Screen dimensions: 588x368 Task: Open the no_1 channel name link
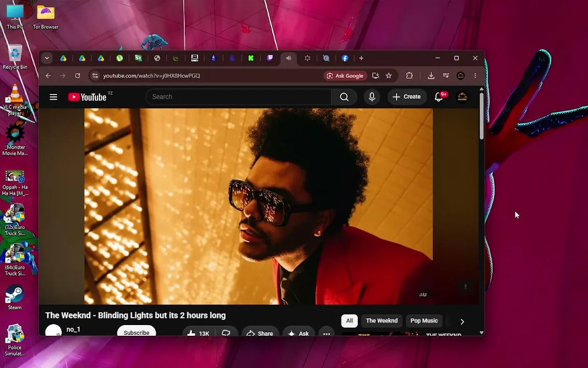73,329
